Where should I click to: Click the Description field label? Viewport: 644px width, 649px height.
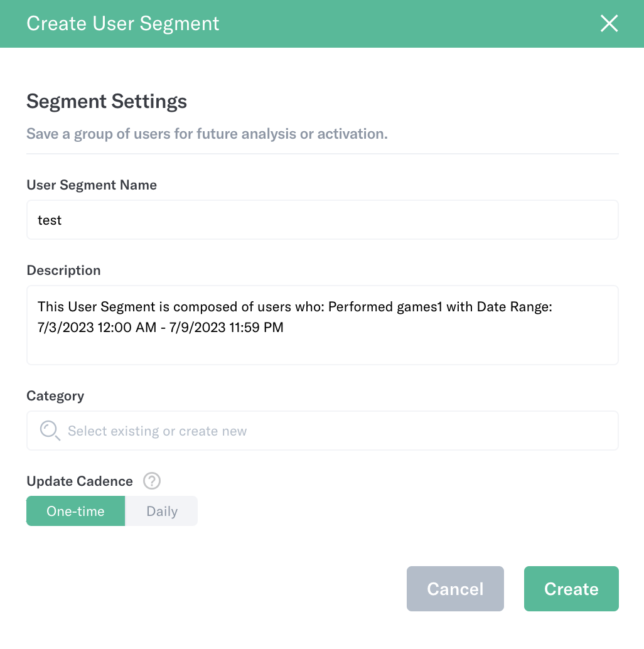click(63, 271)
